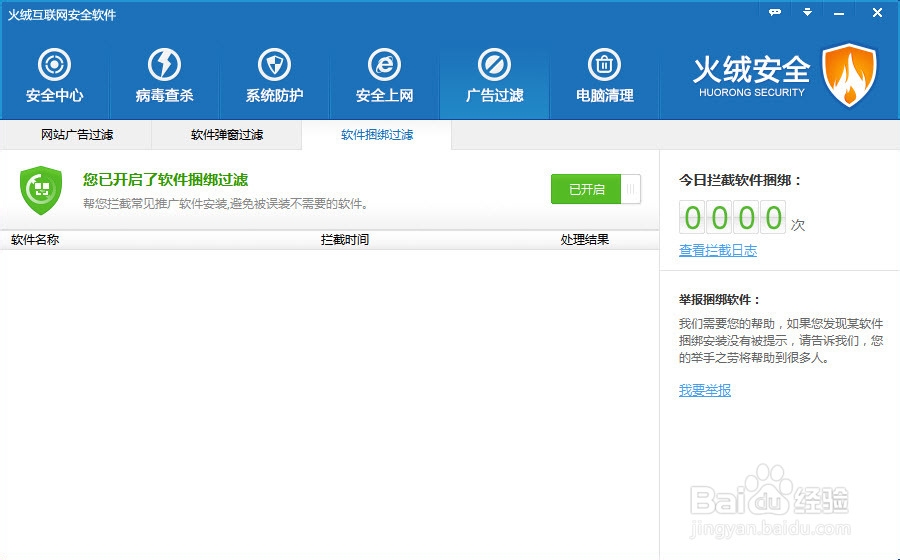
Task: Open the title bar dropdown menu arrow
Action: 807,12
